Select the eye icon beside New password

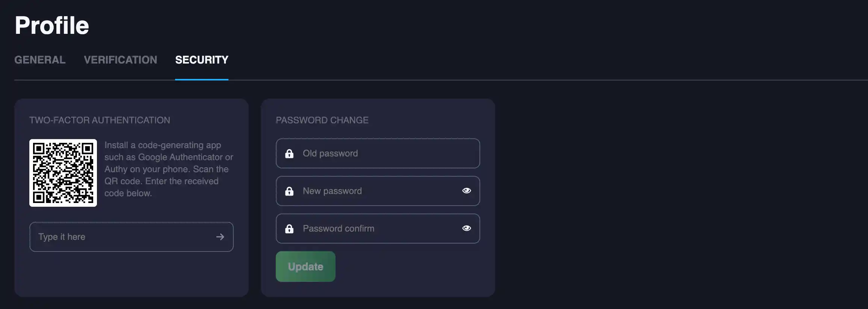click(x=466, y=191)
